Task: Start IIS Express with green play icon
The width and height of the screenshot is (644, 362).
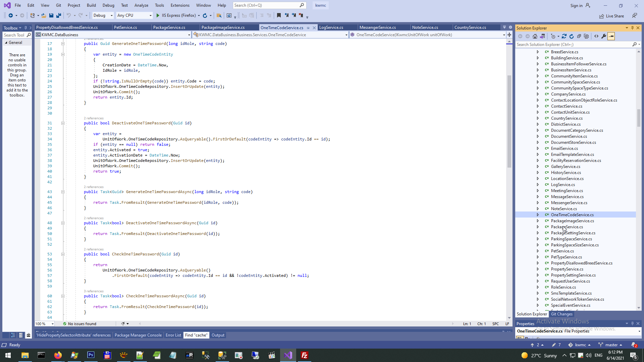Action: [158, 15]
